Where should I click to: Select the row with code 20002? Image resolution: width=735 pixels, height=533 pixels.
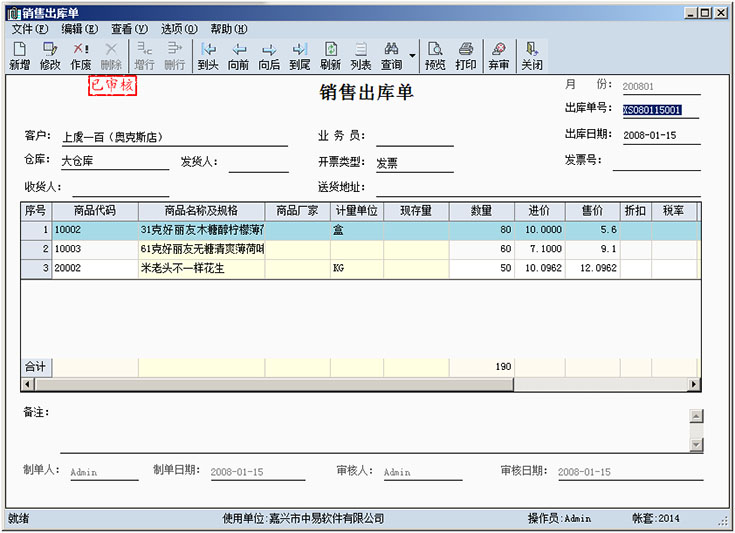tap(360, 269)
